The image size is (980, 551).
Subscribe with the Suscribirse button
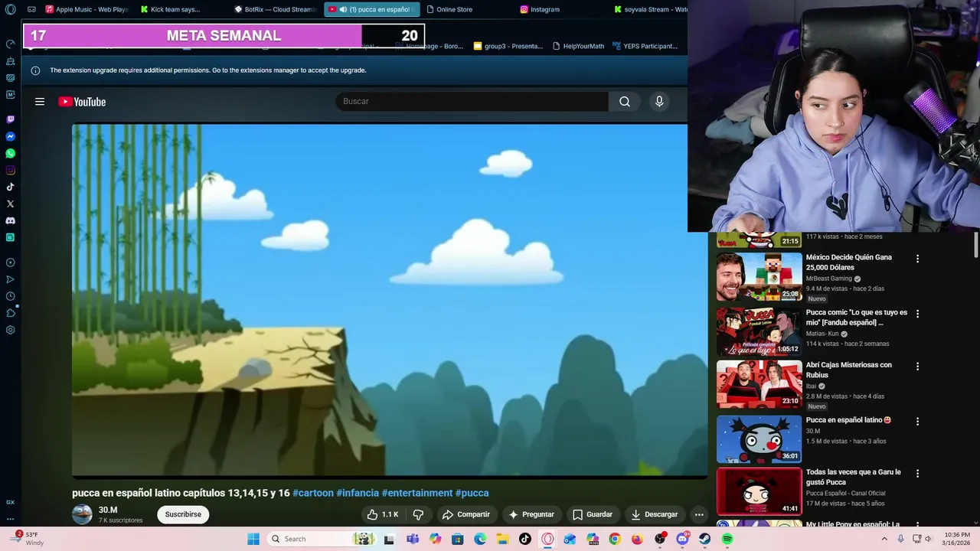pos(183,514)
